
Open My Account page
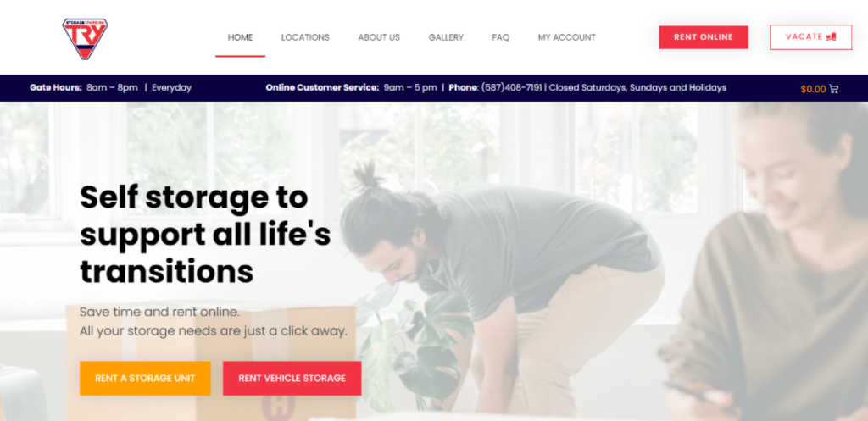coord(566,37)
